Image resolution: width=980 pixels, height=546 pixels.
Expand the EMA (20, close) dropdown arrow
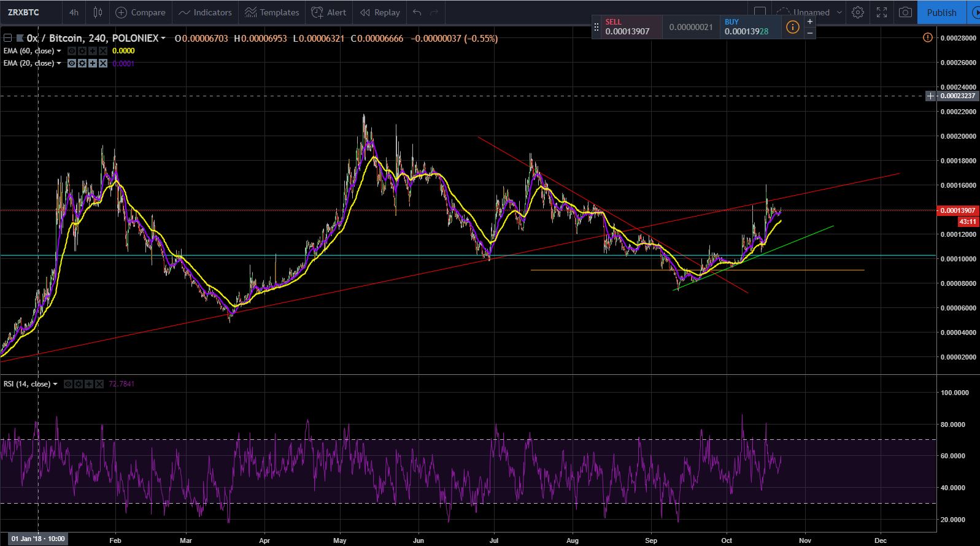[59, 63]
